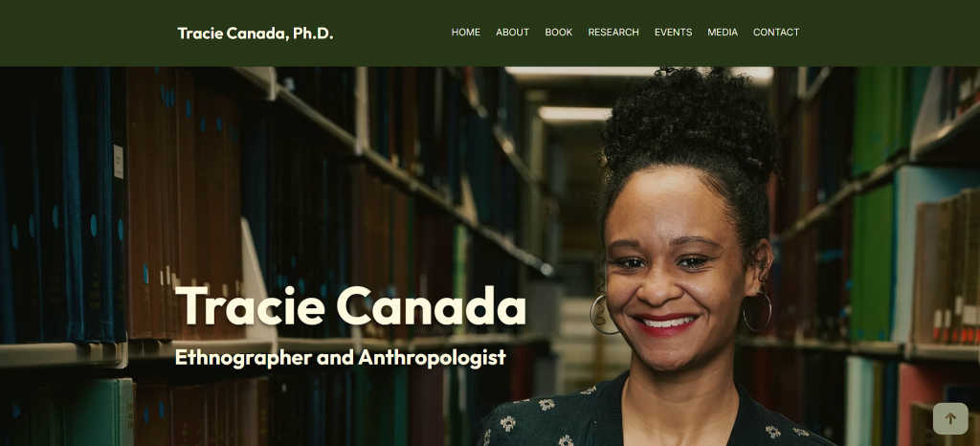Click the hoop earring near right bookshelf
Image resolution: width=980 pixels, height=446 pixels.
coord(757,310)
